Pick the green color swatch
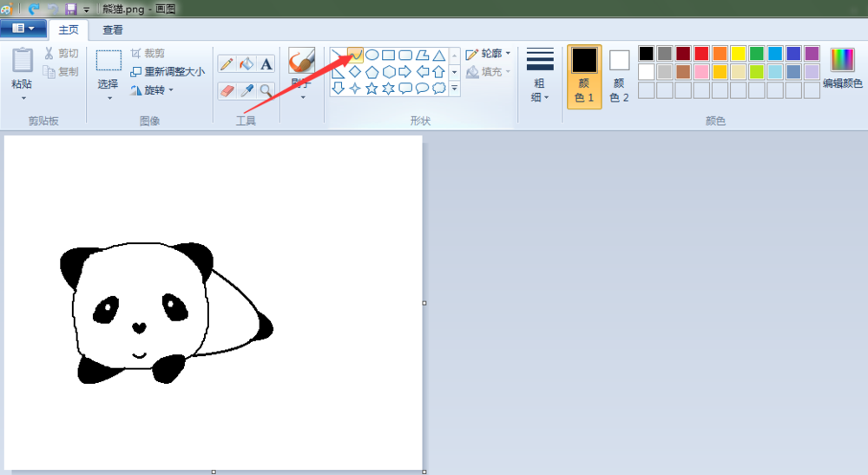 click(x=756, y=53)
